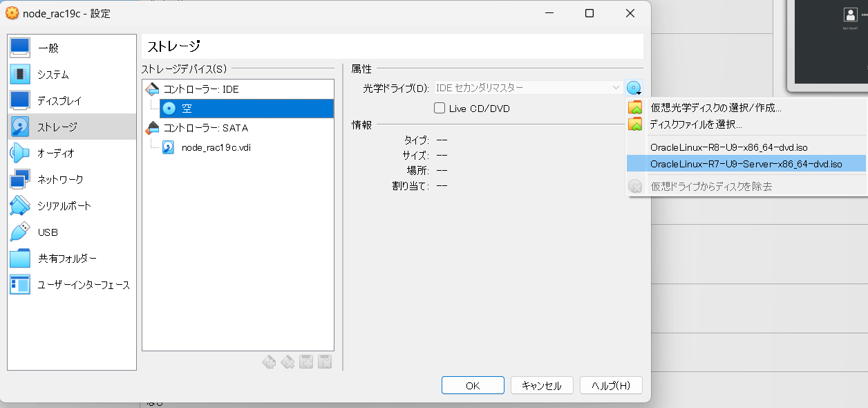
Task: Click the ヘルプ(H) button
Action: pos(612,386)
